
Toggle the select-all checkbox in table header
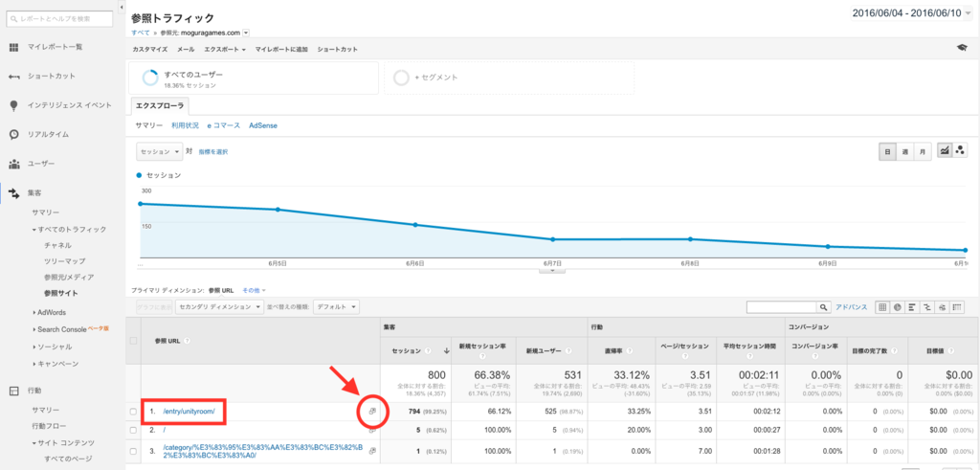click(132, 341)
